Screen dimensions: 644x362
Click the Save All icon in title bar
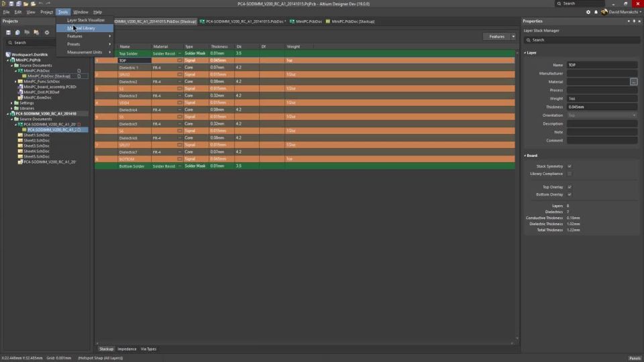click(x=19, y=4)
